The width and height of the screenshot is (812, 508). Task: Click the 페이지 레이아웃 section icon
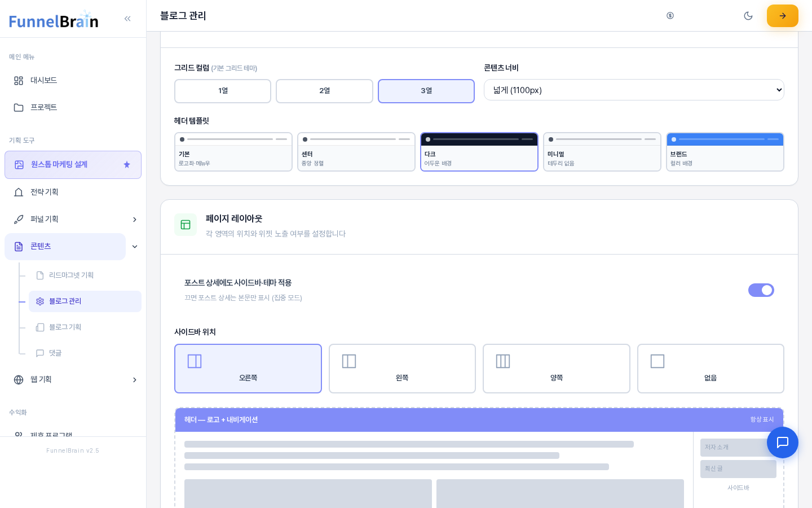click(x=186, y=225)
